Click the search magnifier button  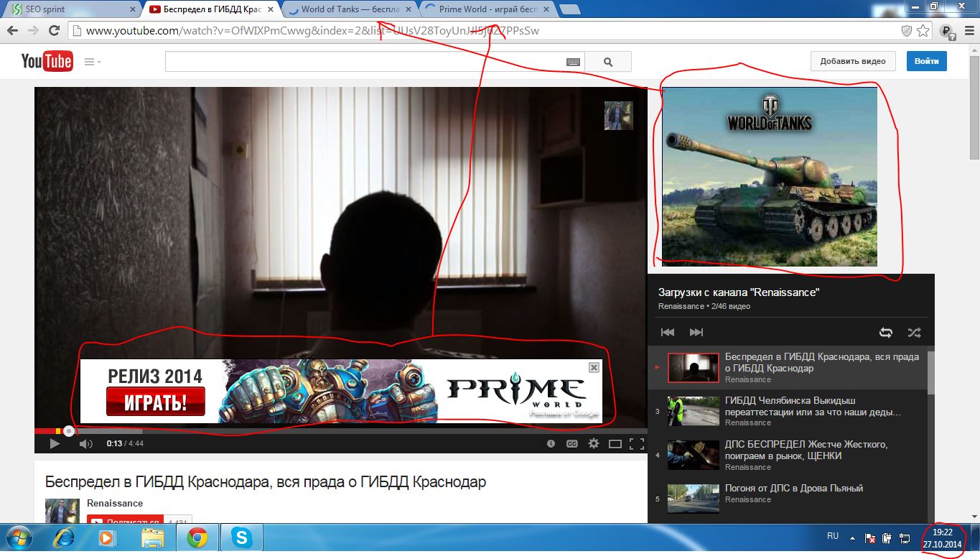608,62
